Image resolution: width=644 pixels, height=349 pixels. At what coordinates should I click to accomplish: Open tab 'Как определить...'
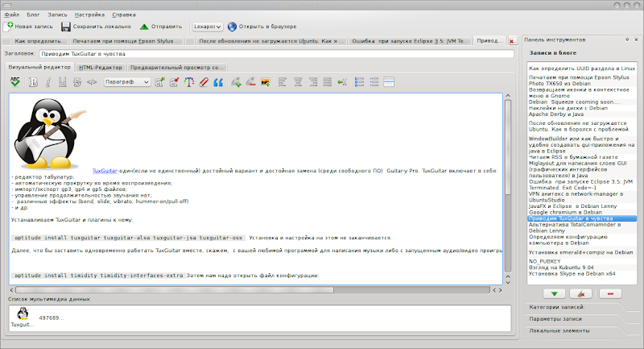40,41
